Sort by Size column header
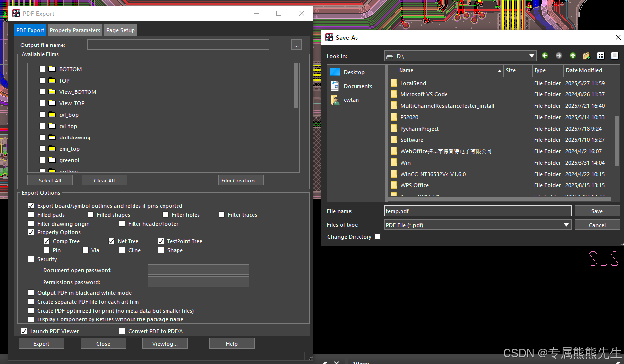 [518, 70]
